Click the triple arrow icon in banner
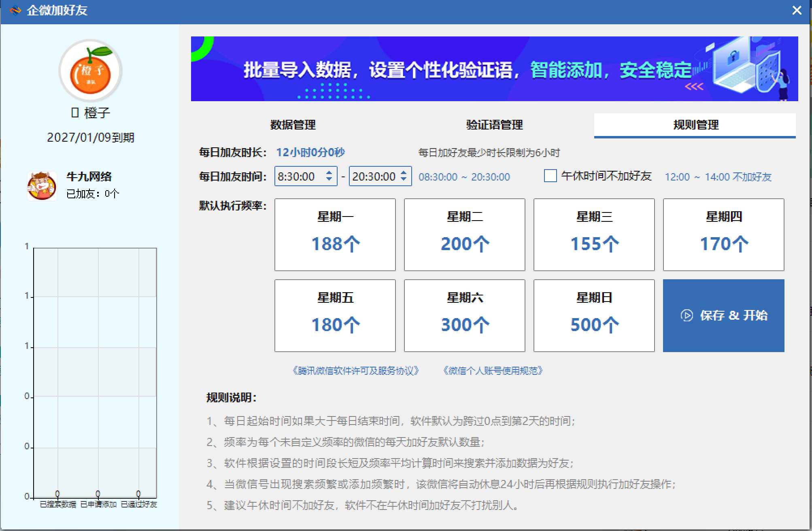812x531 pixels. [x=694, y=87]
